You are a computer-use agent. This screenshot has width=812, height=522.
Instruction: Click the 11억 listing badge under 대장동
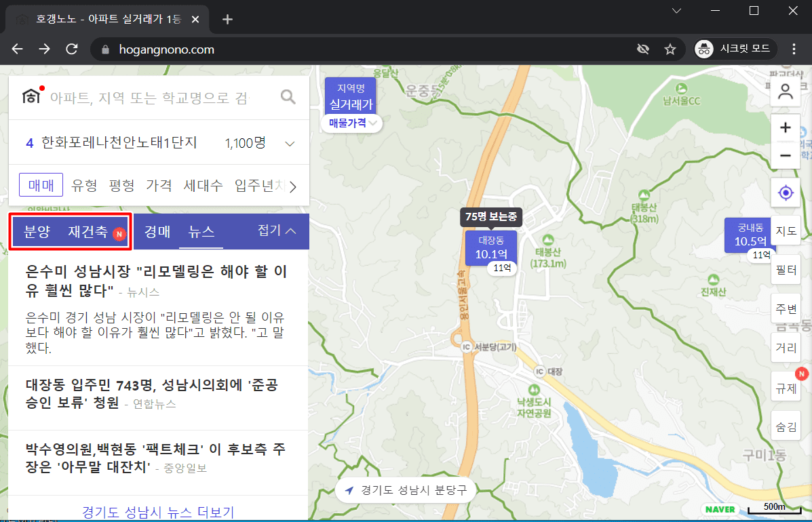coord(502,268)
